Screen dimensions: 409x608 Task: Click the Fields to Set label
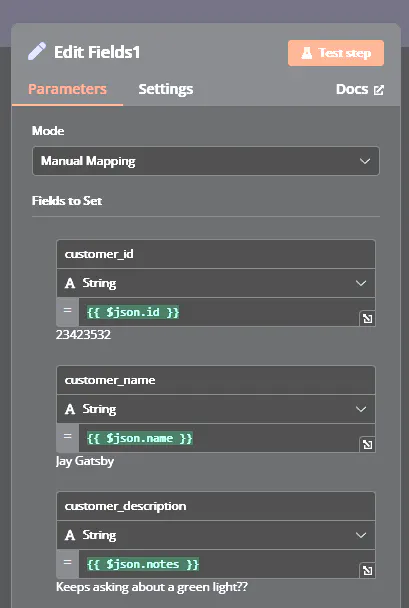(x=67, y=201)
